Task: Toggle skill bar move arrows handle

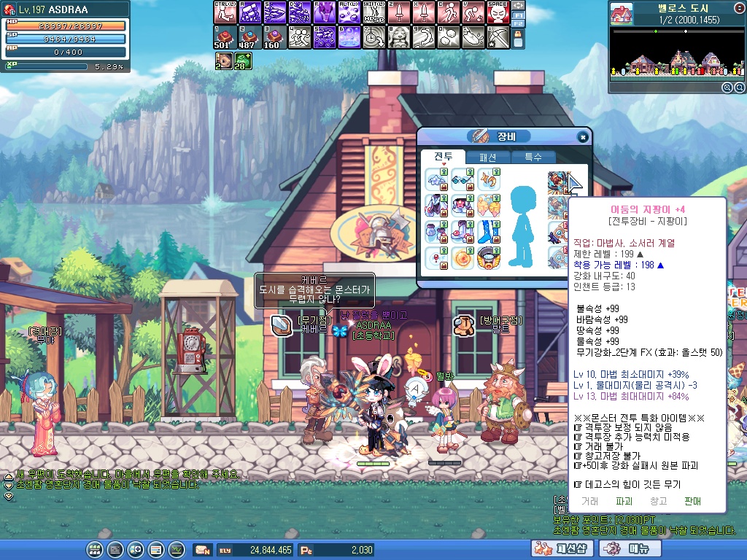Action: (x=519, y=6)
